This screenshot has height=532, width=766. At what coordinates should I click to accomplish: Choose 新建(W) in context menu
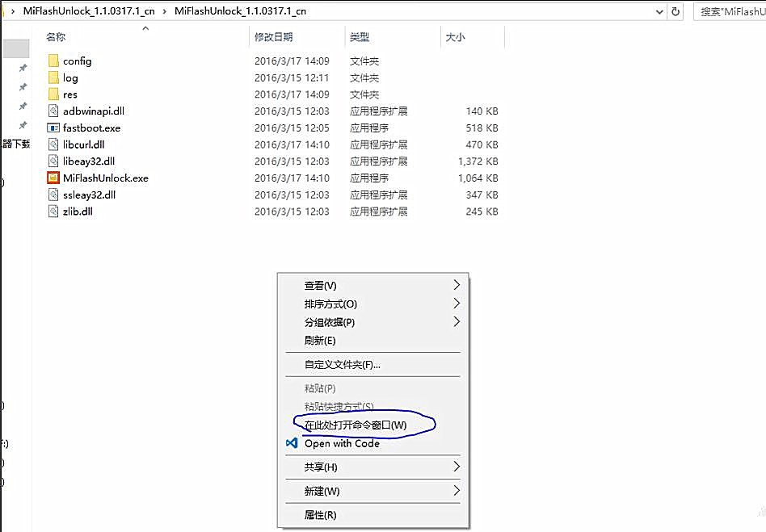[372, 491]
